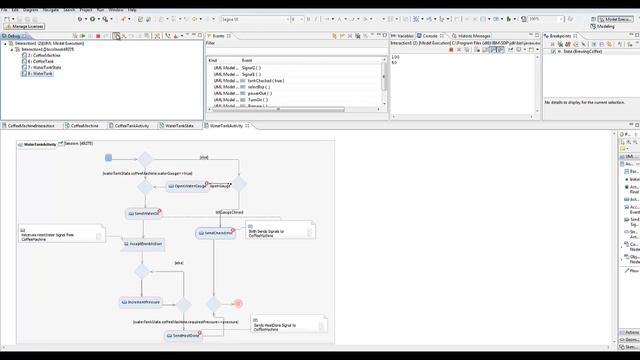The width and height of the screenshot is (640, 360).
Task: Click the WaterTankActivity frame title label
Action: coord(37,144)
